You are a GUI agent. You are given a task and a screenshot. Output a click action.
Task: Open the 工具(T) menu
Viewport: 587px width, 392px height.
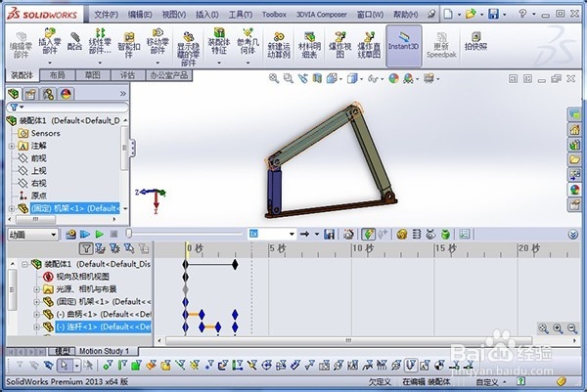pos(241,15)
